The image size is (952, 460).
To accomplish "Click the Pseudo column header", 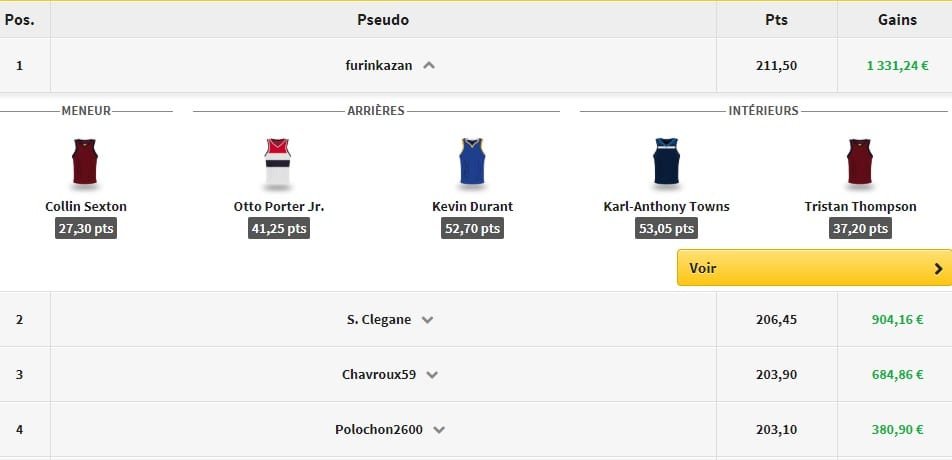I will click(383, 20).
